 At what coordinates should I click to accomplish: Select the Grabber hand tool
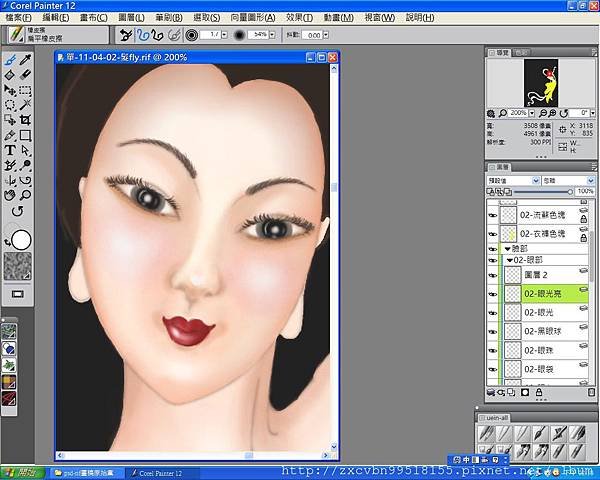[10, 195]
